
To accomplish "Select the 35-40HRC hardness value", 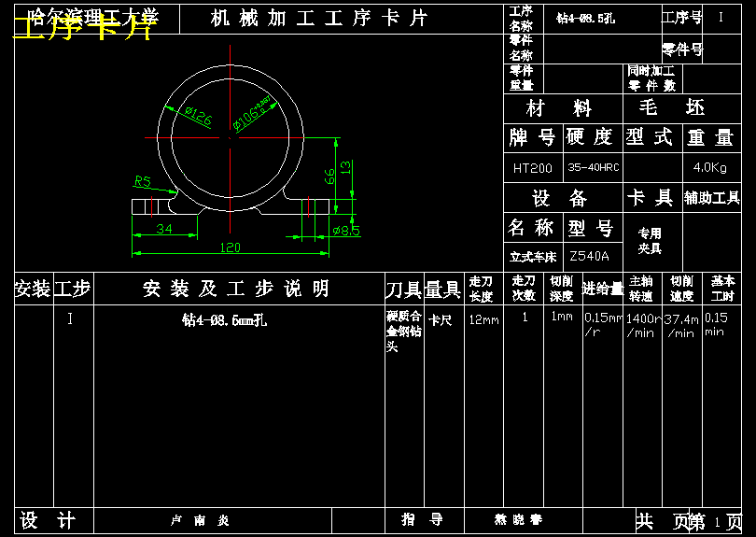I will point(593,167).
